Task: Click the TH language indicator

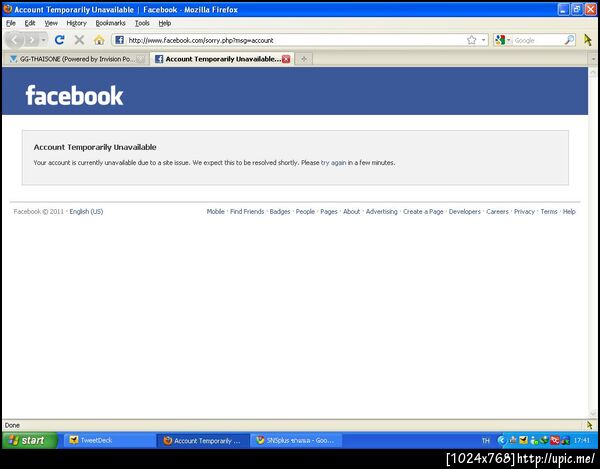Action: 485,441
